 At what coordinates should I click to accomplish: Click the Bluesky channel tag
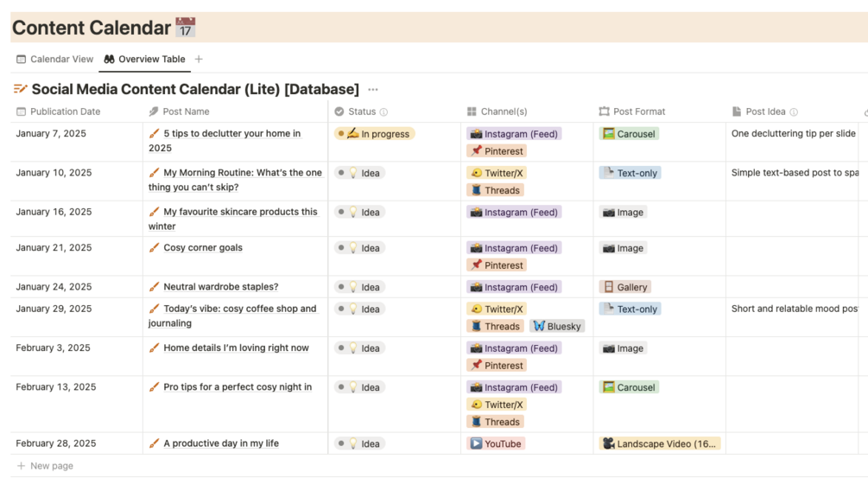click(x=557, y=326)
